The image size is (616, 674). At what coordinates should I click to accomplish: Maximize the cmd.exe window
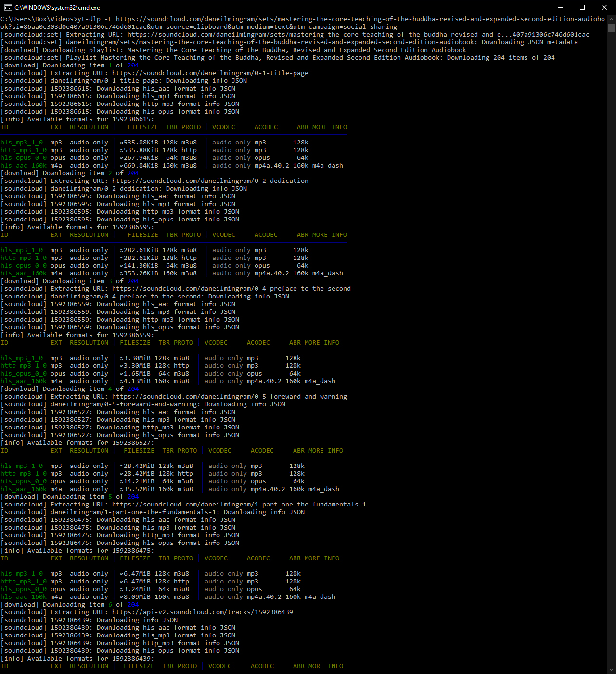tap(582, 7)
